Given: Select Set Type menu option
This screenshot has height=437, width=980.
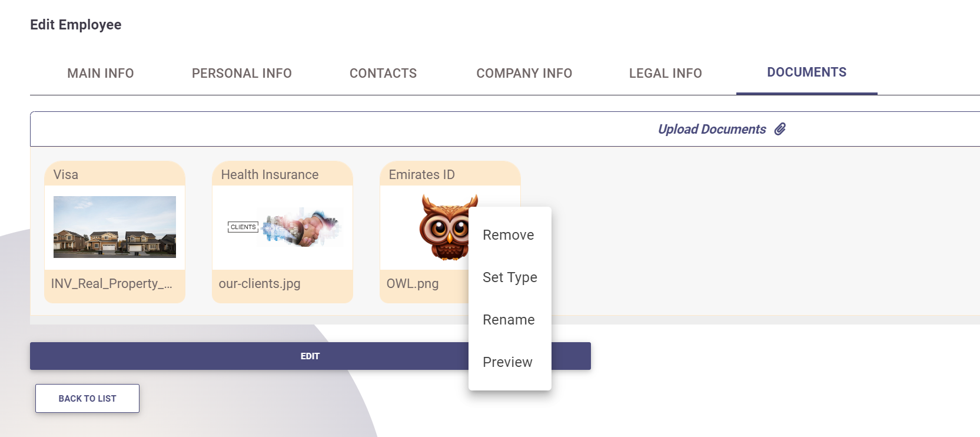Looking at the screenshot, I should [x=510, y=277].
